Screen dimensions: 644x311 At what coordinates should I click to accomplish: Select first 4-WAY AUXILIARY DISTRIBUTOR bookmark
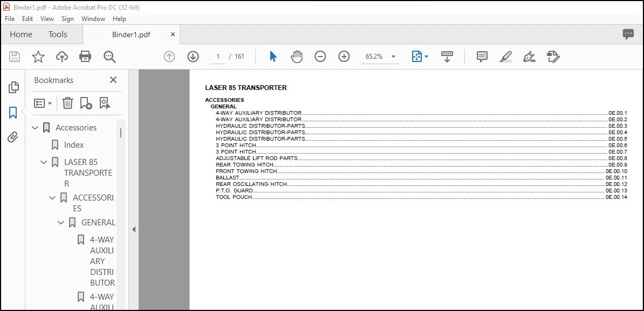point(102,261)
